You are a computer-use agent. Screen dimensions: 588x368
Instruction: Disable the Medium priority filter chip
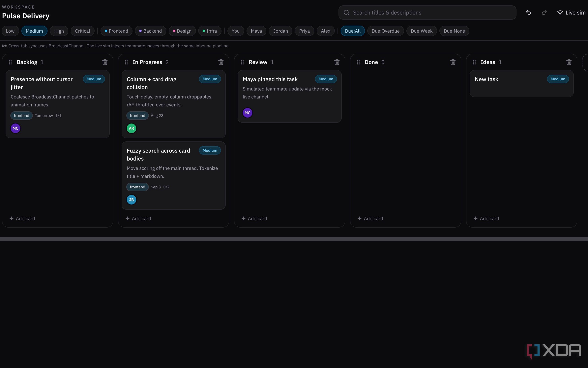coord(34,31)
